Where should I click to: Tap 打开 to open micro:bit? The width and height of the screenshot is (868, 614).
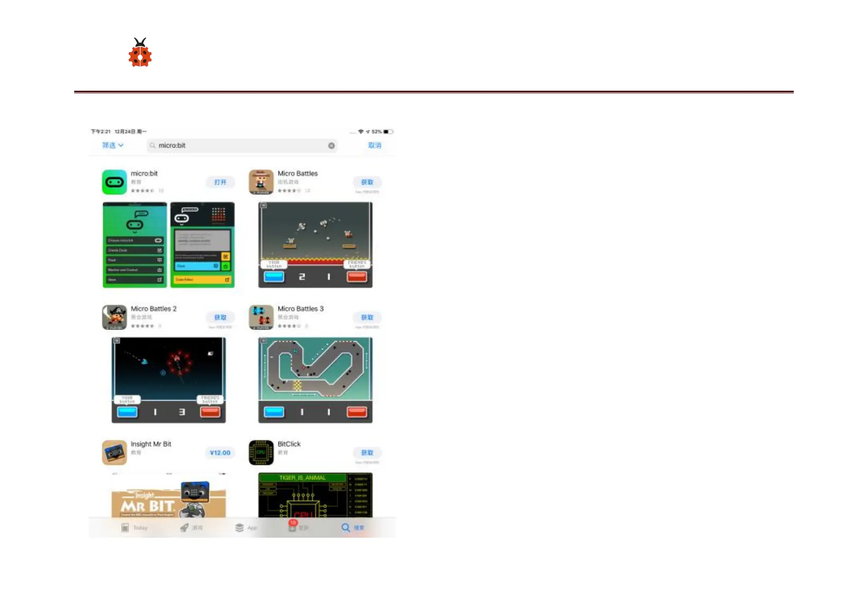tap(221, 182)
